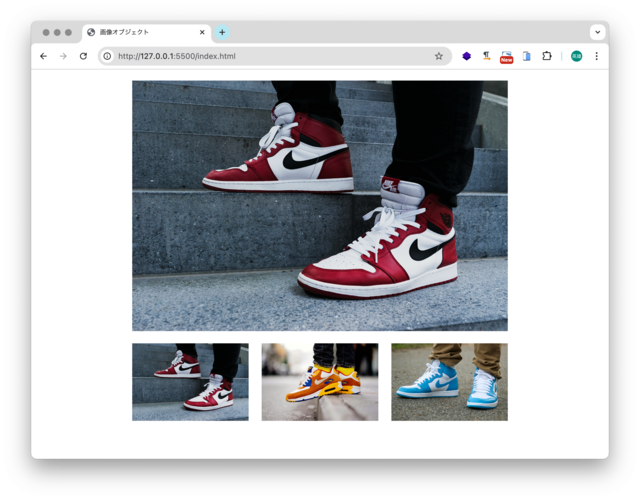Click the large red sneakers main image
The height and width of the screenshot is (500, 640).
[x=320, y=205]
